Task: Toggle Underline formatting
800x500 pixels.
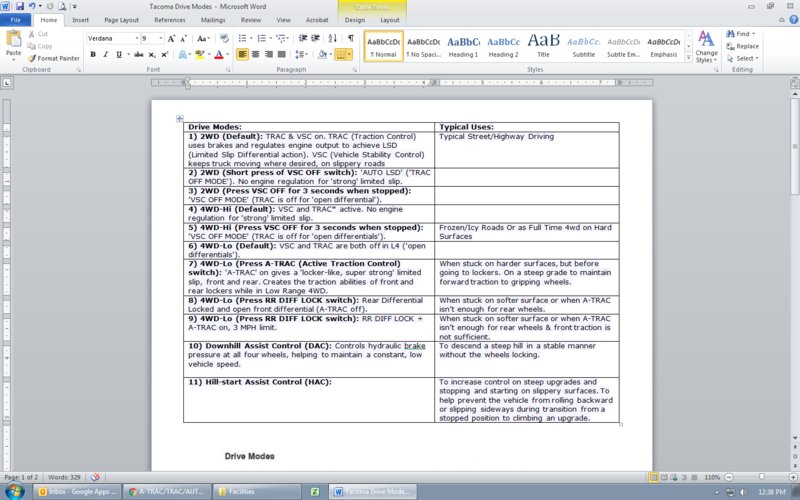Action: (x=119, y=54)
